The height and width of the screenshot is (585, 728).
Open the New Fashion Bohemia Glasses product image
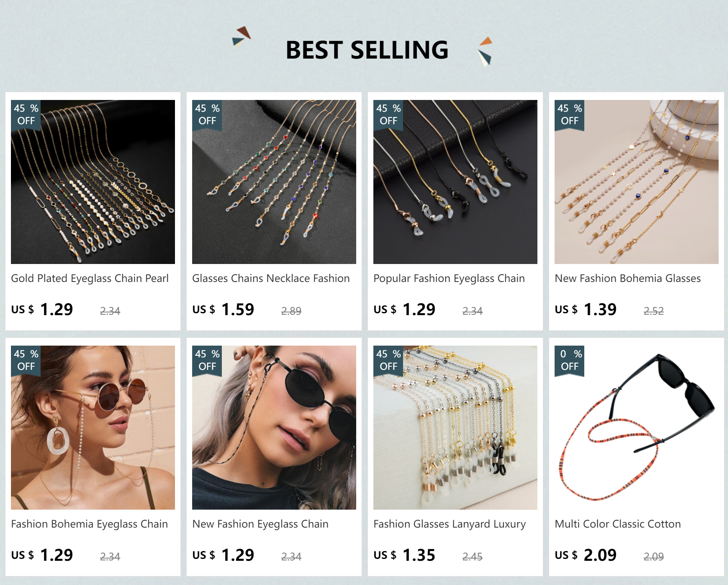click(x=637, y=182)
